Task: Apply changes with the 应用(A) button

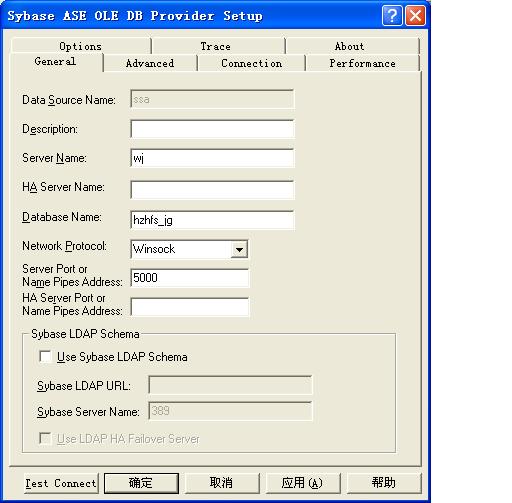Action: [303, 483]
